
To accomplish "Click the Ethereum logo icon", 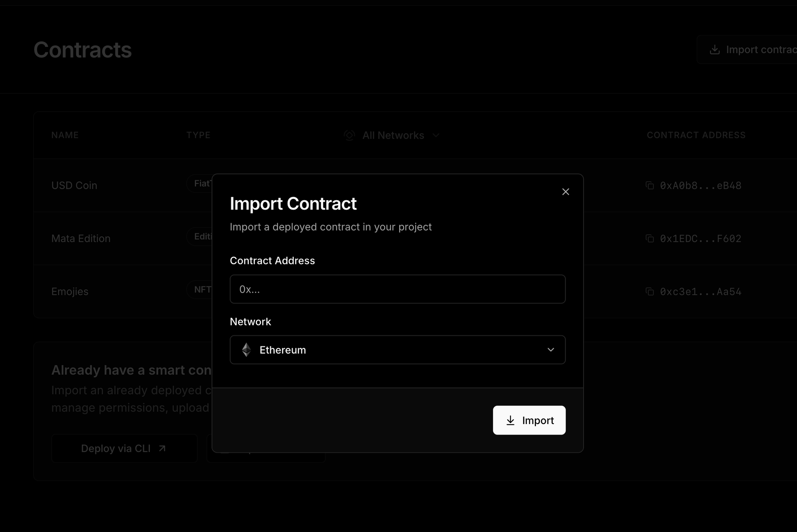I will point(246,350).
